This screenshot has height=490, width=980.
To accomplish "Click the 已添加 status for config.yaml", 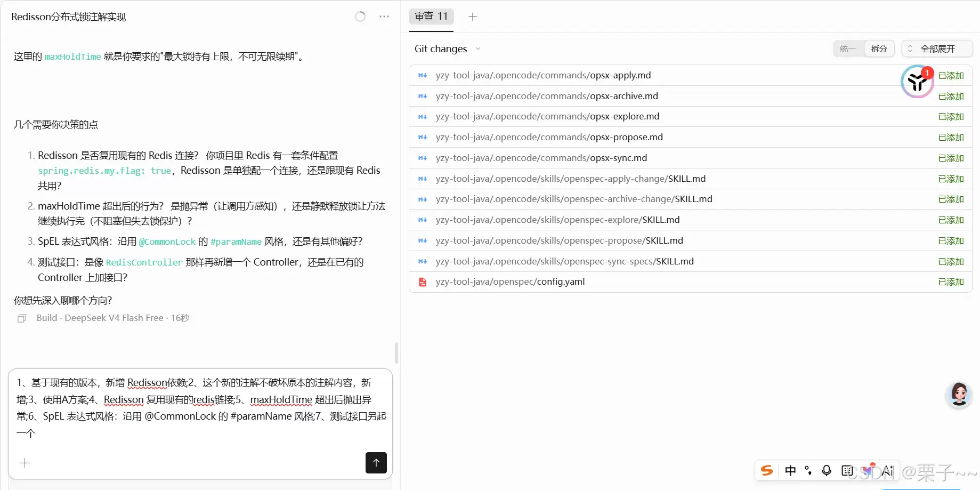I will [x=951, y=282].
